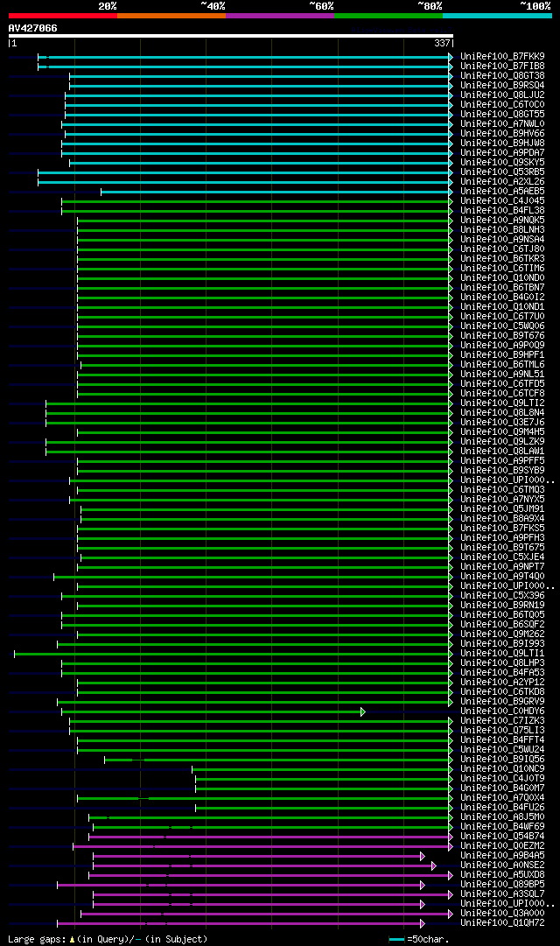Click the 'Large gaps:' legend text
The image size is (560, 946).
(x=38, y=939)
